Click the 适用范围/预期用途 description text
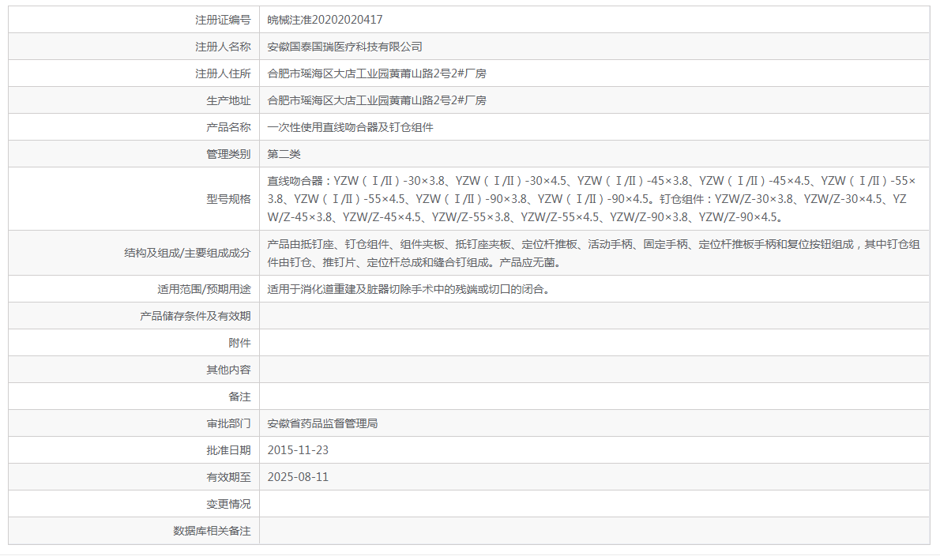 395,288
